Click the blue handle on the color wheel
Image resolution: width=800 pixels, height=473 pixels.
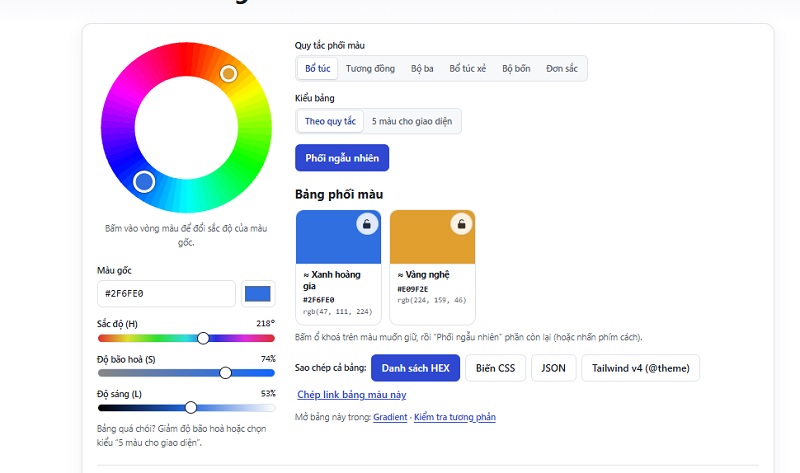tap(144, 182)
